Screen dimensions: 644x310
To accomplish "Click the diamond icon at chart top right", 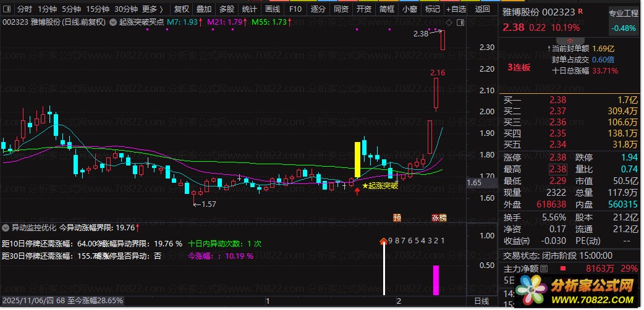I will [x=449, y=23].
